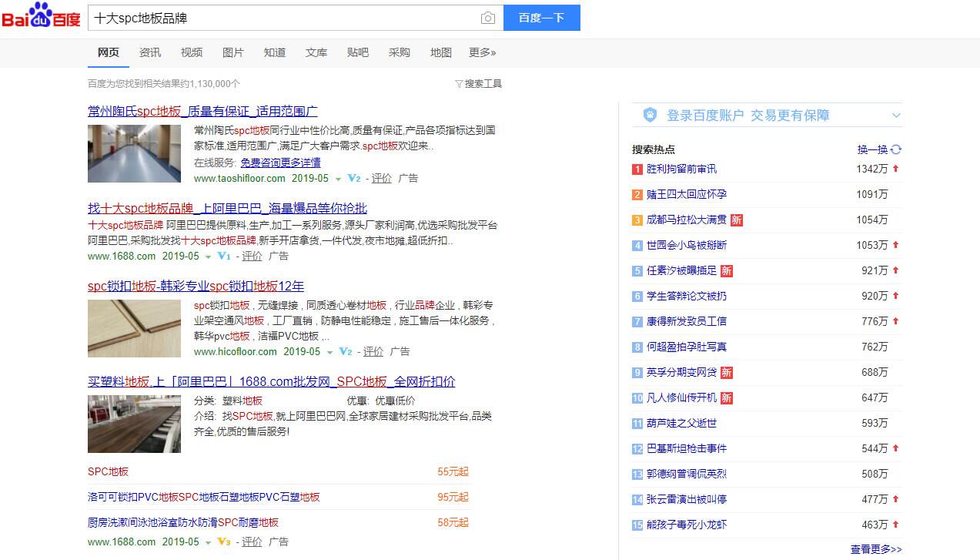Switch to the 贴吧 tab

tap(358, 52)
